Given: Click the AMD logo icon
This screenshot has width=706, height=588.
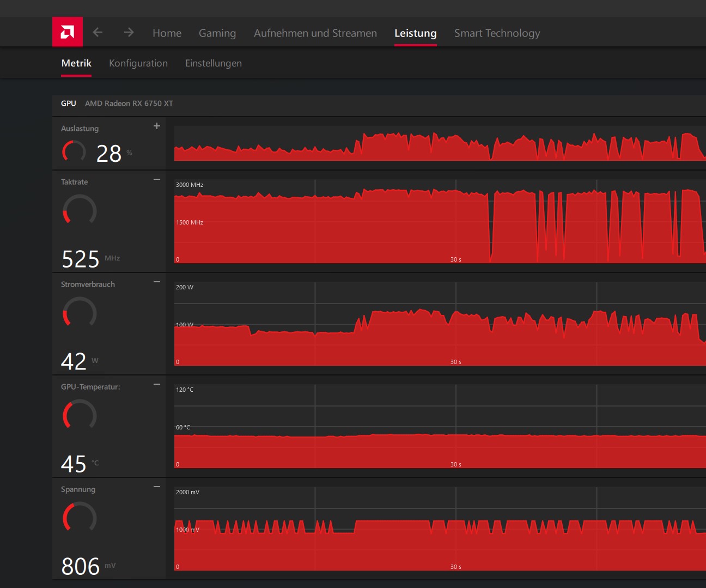Looking at the screenshot, I should [68, 32].
